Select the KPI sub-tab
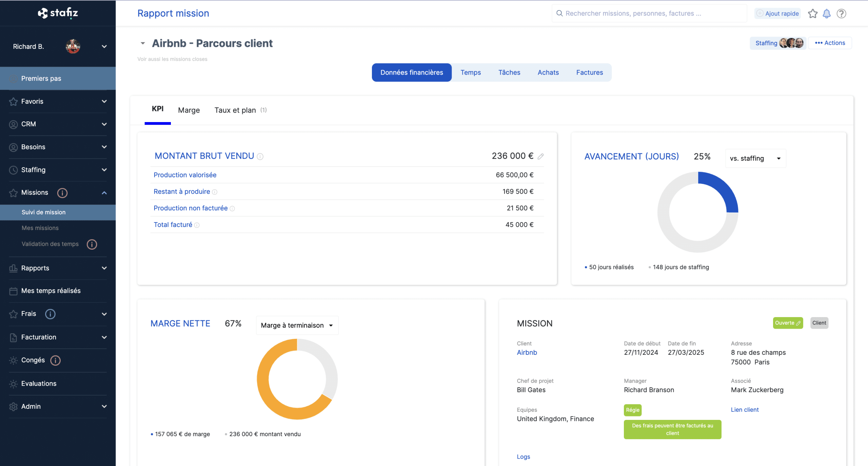The width and height of the screenshot is (868, 466). tap(158, 109)
